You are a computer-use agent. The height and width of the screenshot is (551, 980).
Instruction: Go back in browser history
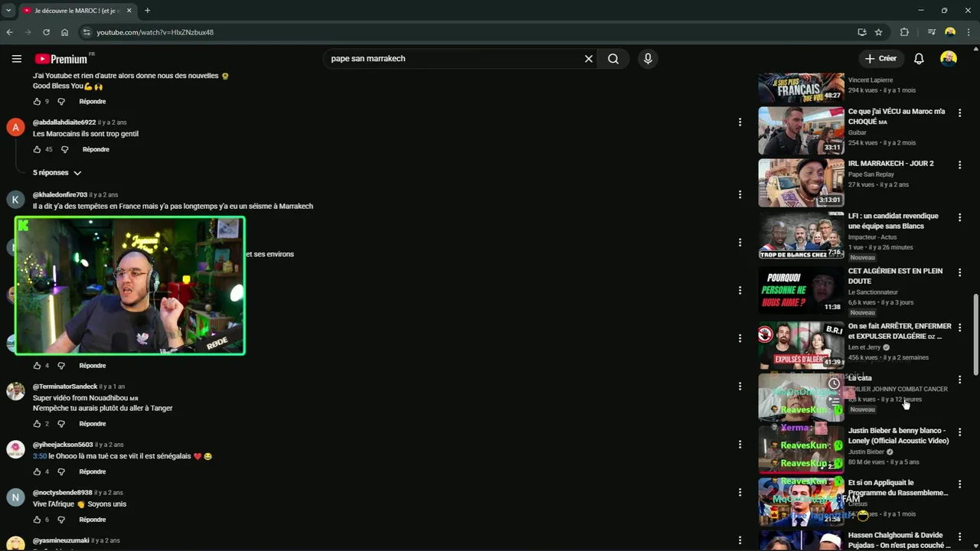click(x=9, y=32)
